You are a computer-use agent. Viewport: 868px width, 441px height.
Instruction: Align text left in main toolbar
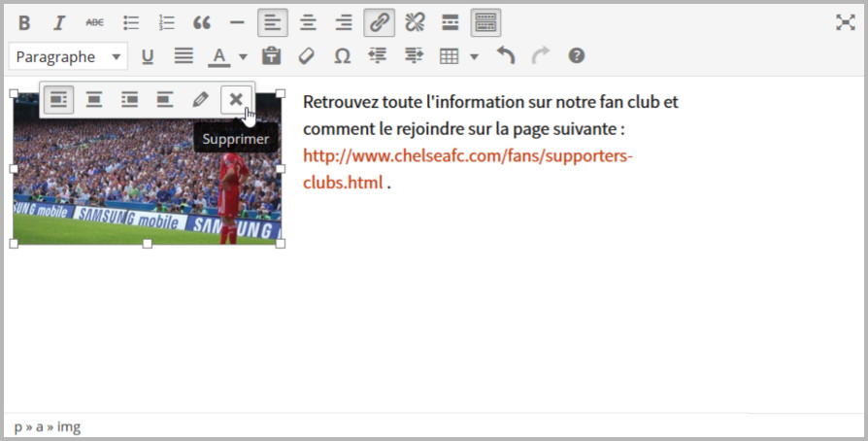[x=273, y=22]
